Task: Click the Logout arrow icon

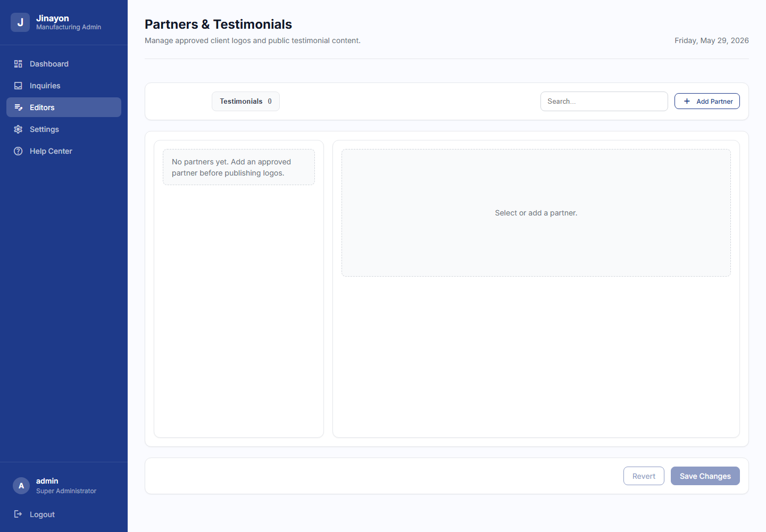Action: (18, 514)
